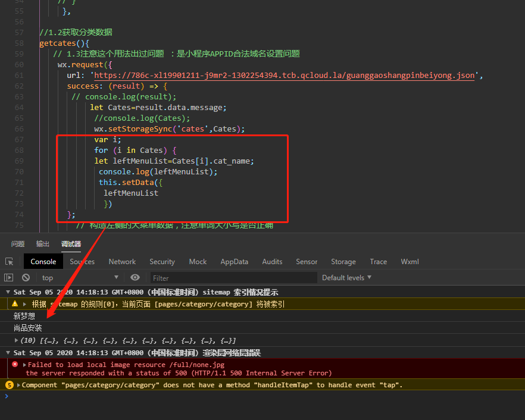Open the Trace tab

(378, 262)
